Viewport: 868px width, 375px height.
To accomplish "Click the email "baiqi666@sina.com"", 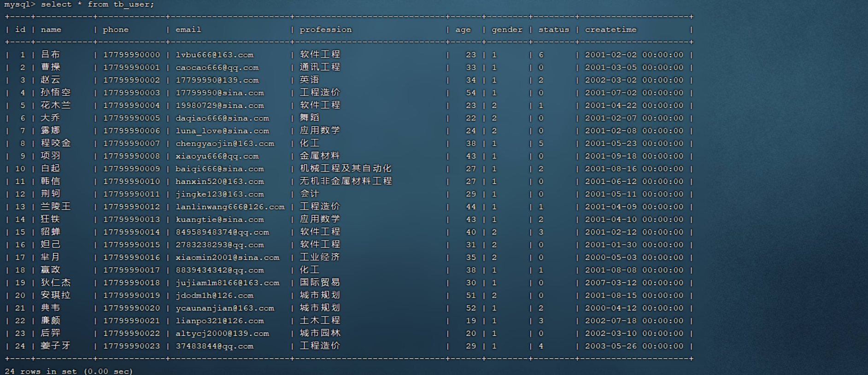I will pos(220,169).
